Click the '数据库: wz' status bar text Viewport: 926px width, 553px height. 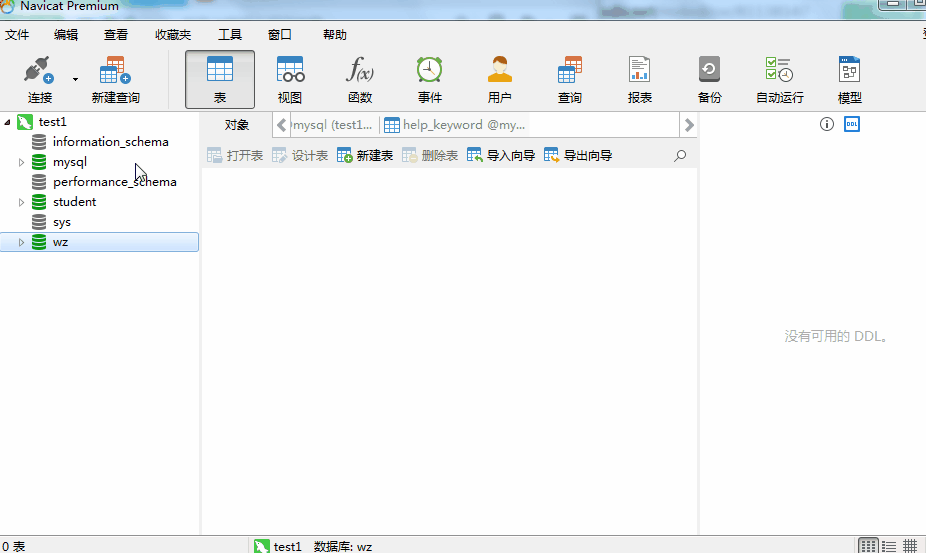pos(343,547)
